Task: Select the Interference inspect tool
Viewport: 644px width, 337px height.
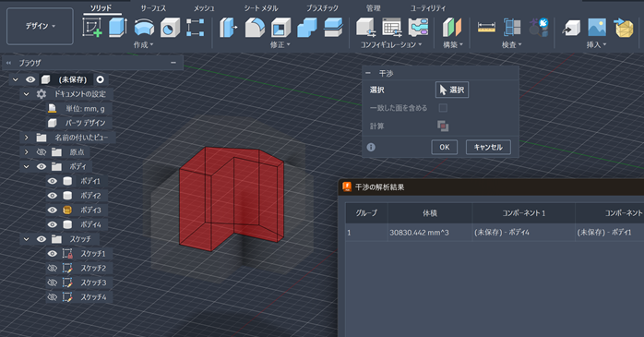Action: click(x=512, y=28)
